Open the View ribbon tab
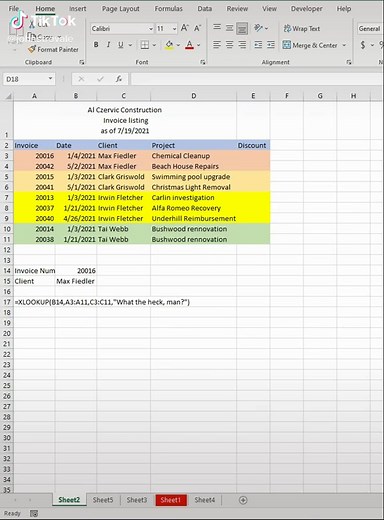The width and height of the screenshot is (384, 520). coord(269,9)
